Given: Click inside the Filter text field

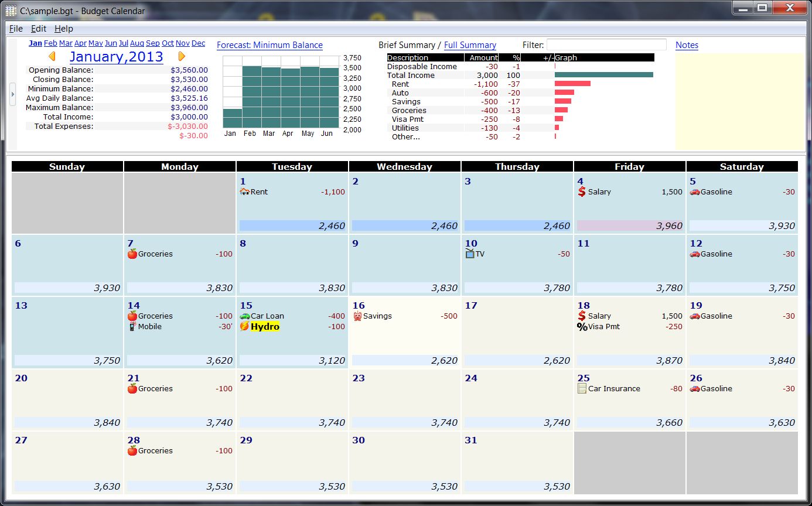Looking at the screenshot, I should pos(606,44).
